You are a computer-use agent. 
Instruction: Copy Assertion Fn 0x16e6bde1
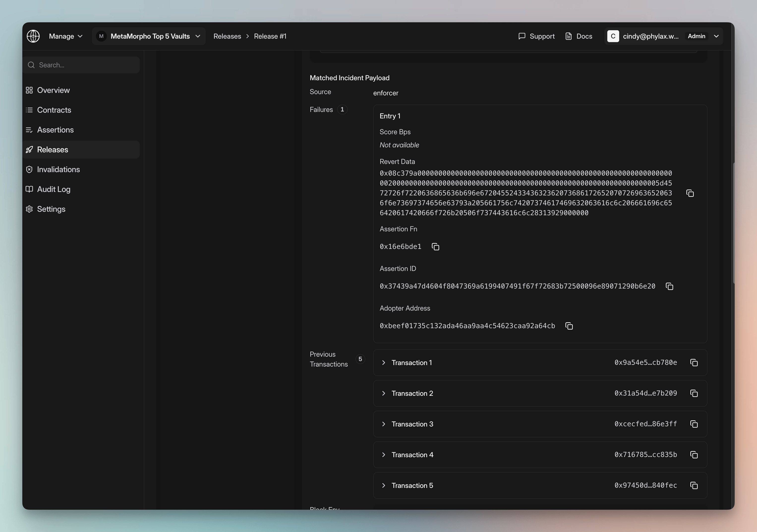click(x=435, y=247)
